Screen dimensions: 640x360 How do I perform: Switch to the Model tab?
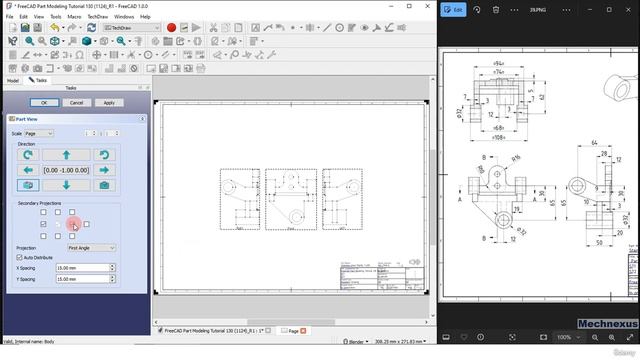13,80
